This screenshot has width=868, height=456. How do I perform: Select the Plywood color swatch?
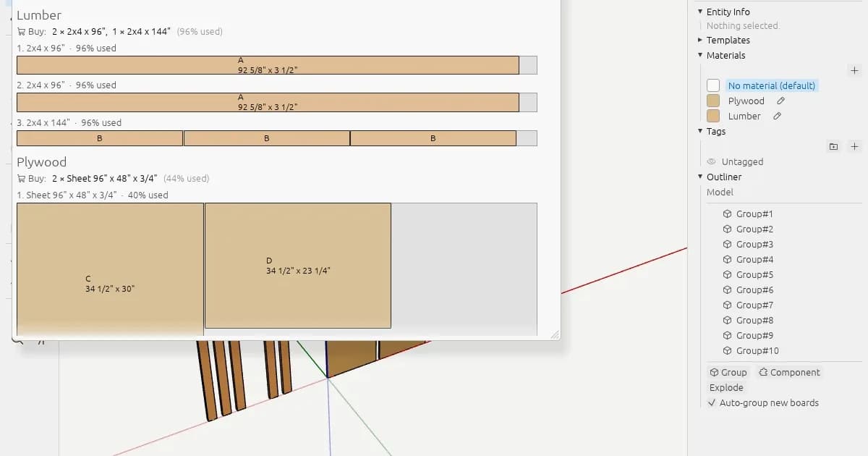pos(713,101)
